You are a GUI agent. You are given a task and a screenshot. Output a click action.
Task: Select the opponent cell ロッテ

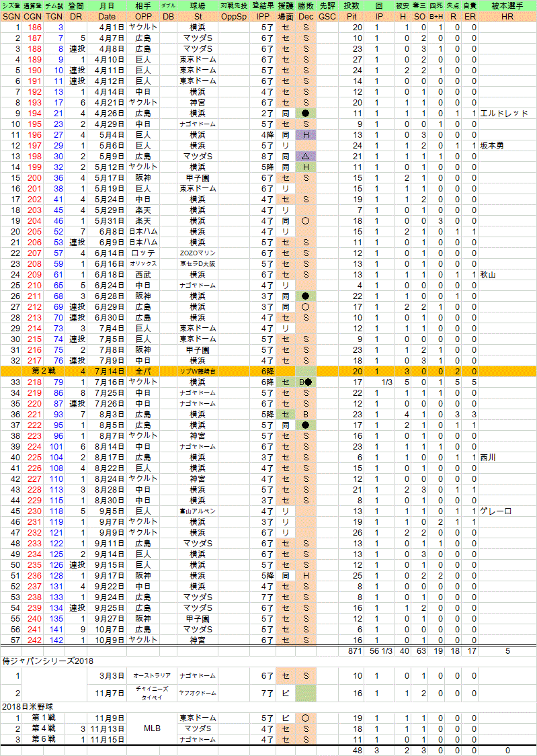point(143,253)
